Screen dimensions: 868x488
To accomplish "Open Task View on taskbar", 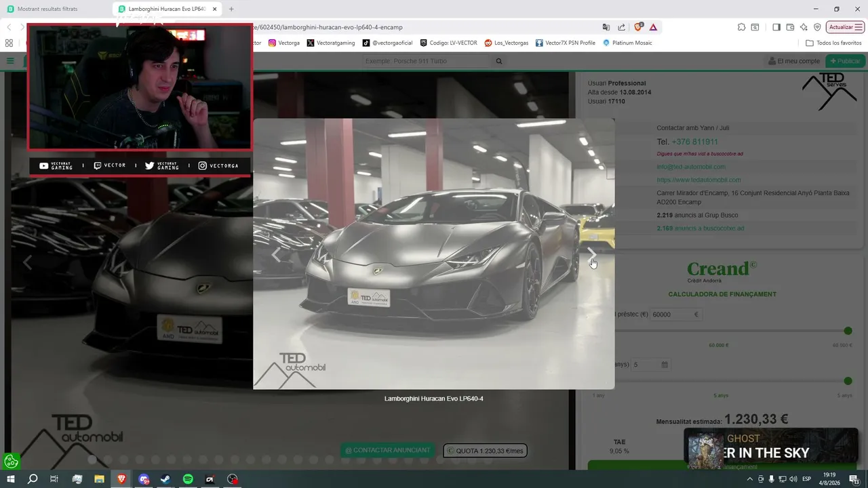I will point(54,479).
